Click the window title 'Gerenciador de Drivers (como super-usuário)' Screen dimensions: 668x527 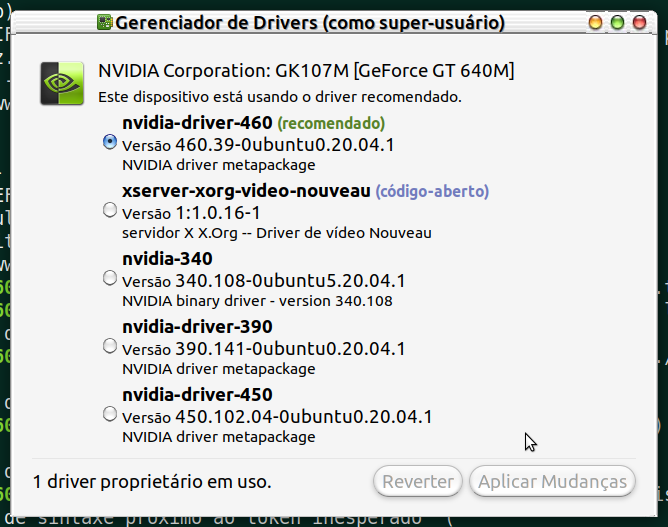(310, 23)
